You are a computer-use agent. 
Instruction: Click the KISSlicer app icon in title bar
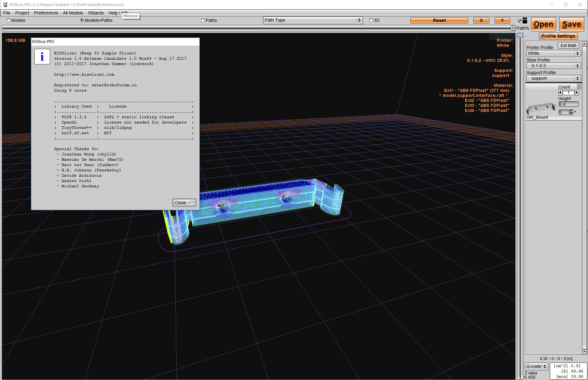click(5, 4)
